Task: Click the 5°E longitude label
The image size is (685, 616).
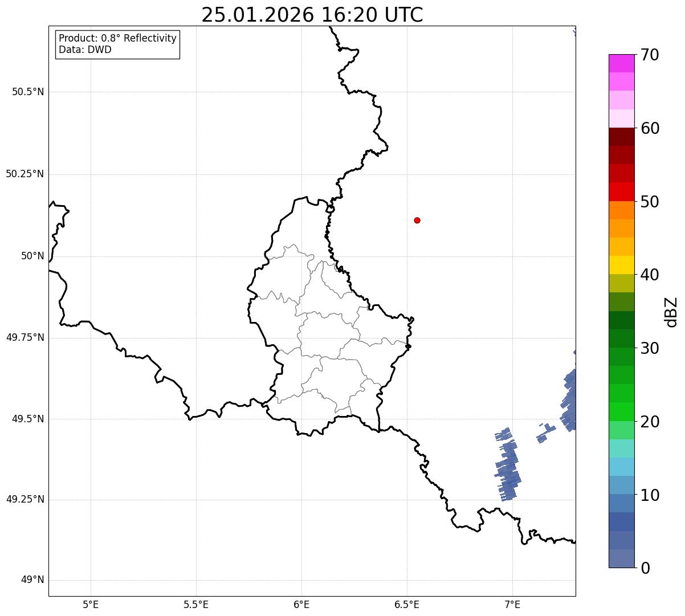Action: click(x=91, y=604)
